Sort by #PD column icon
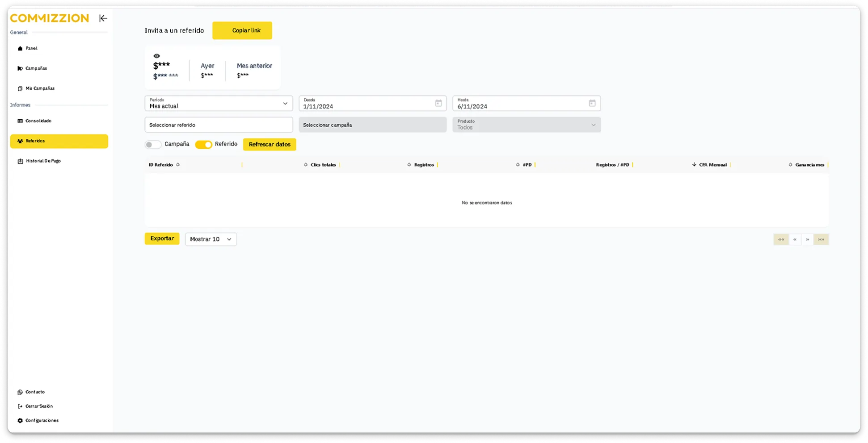Viewport: 868px width, 443px height. click(x=518, y=165)
